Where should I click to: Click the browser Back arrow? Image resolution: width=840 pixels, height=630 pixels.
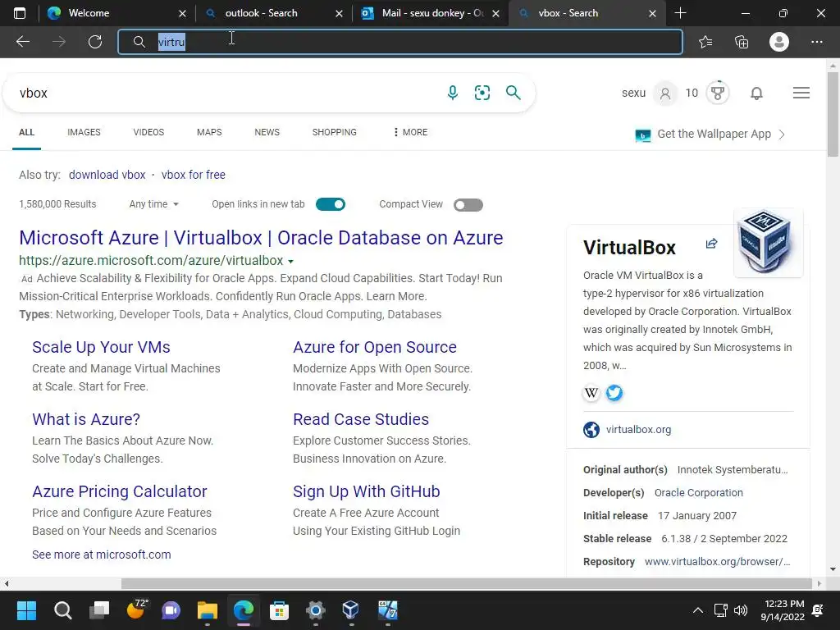tap(22, 42)
